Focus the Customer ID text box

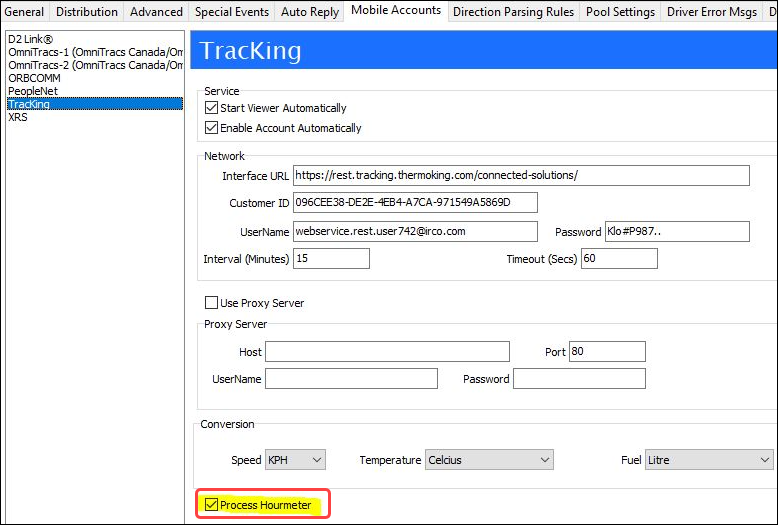coord(414,203)
